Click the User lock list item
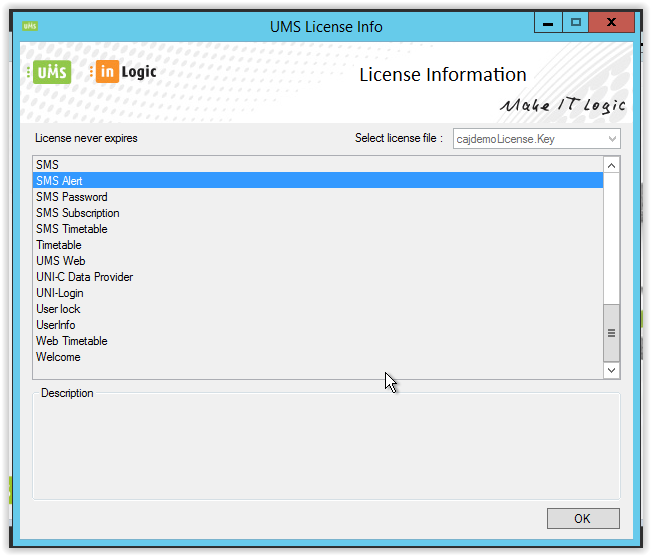This screenshot has width=651, height=556. (58, 309)
